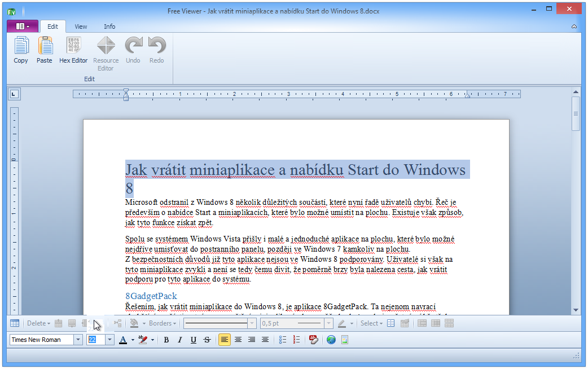588x369 pixels.
Task: Click the second table layout icon
Action: pos(436,323)
